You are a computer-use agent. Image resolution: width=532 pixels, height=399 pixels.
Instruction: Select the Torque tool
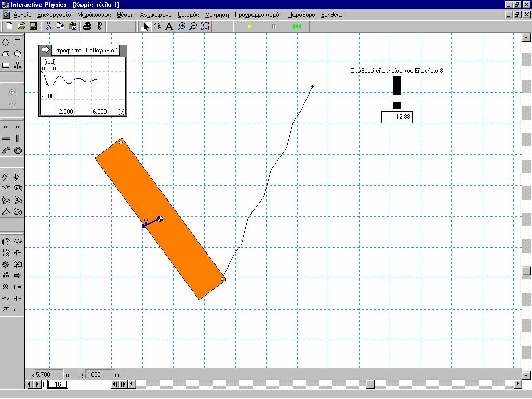pos(5,275)
